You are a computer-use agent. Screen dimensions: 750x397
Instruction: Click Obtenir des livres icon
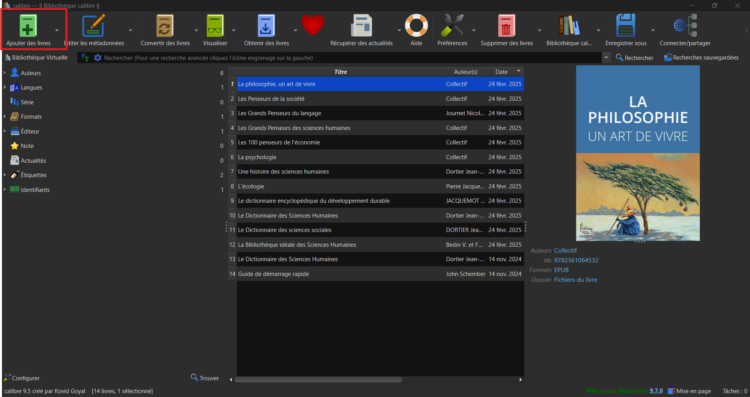(266, 26)
